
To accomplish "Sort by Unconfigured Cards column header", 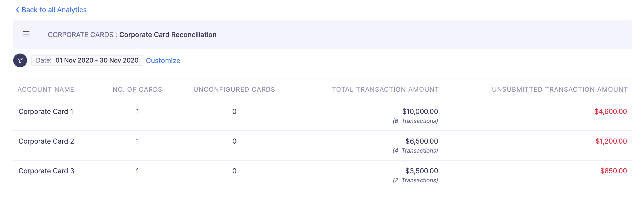I will coord(234,90).
